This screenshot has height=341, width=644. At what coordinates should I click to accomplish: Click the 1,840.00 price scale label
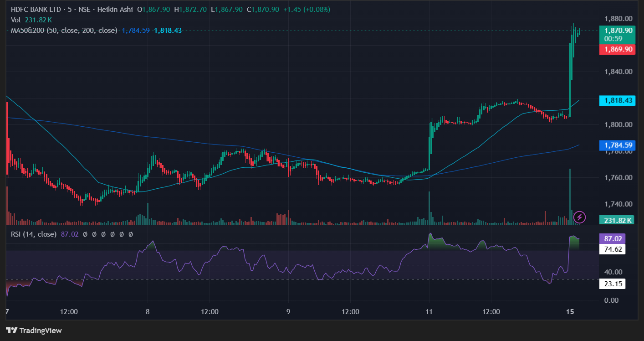click(618, 72)
